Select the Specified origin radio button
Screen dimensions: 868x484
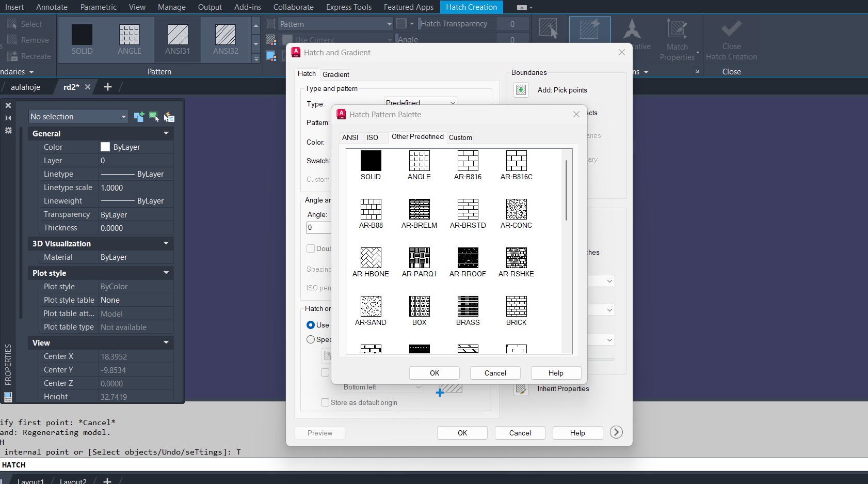(311, 339)
